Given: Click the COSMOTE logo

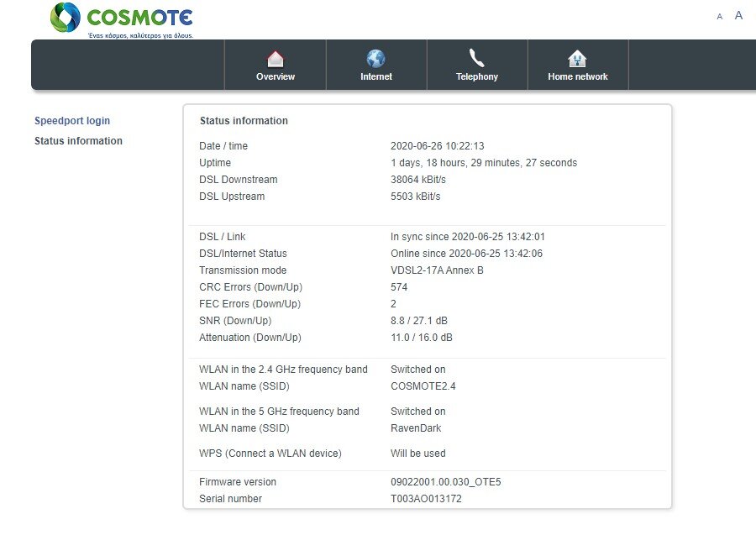Looking at the screenshot, I should pos(122,18).
